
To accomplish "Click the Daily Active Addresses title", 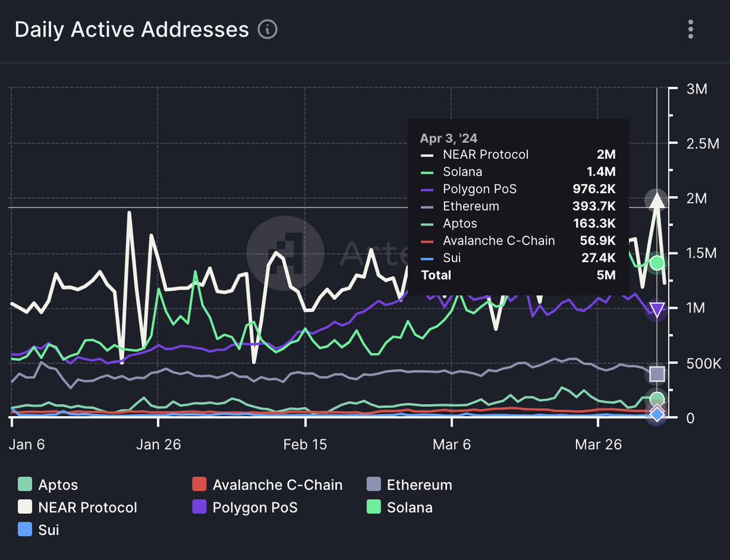I will point(132,29).
